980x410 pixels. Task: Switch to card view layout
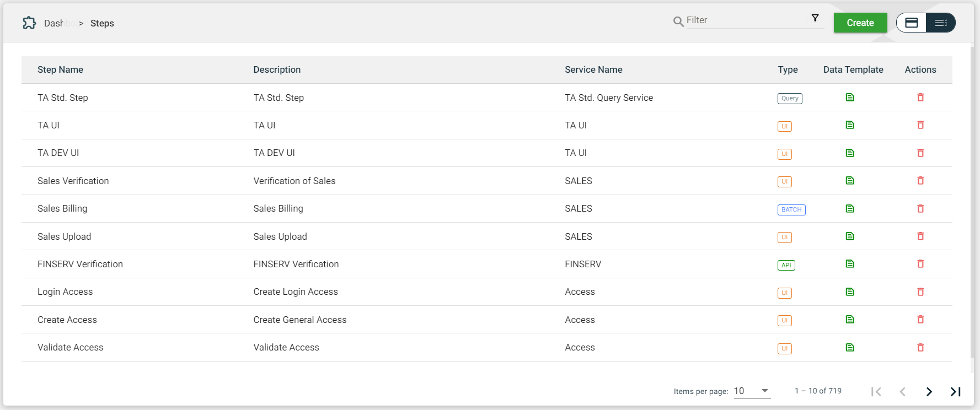[x=912, y=23]
